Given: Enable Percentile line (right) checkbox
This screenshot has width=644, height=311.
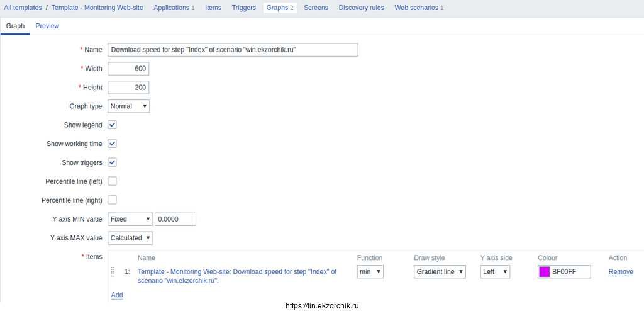Looking at the screenshot, I should (113, 200).
